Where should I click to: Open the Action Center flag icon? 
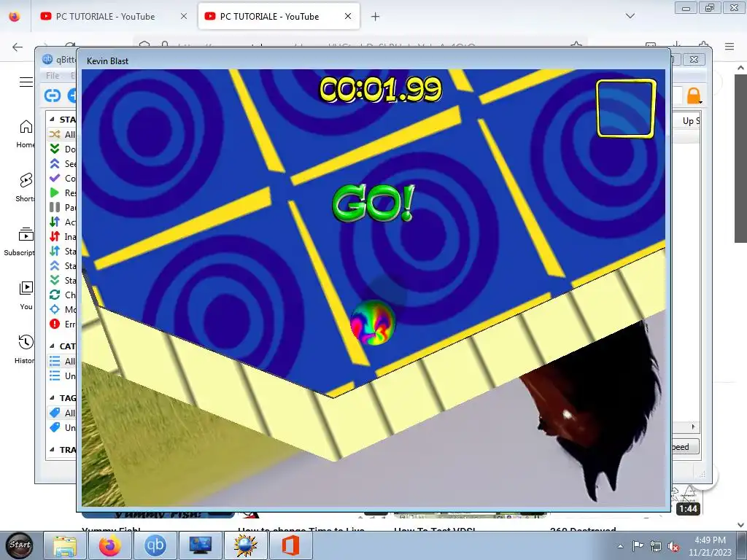pyautogui.click(x=638, y=545)
